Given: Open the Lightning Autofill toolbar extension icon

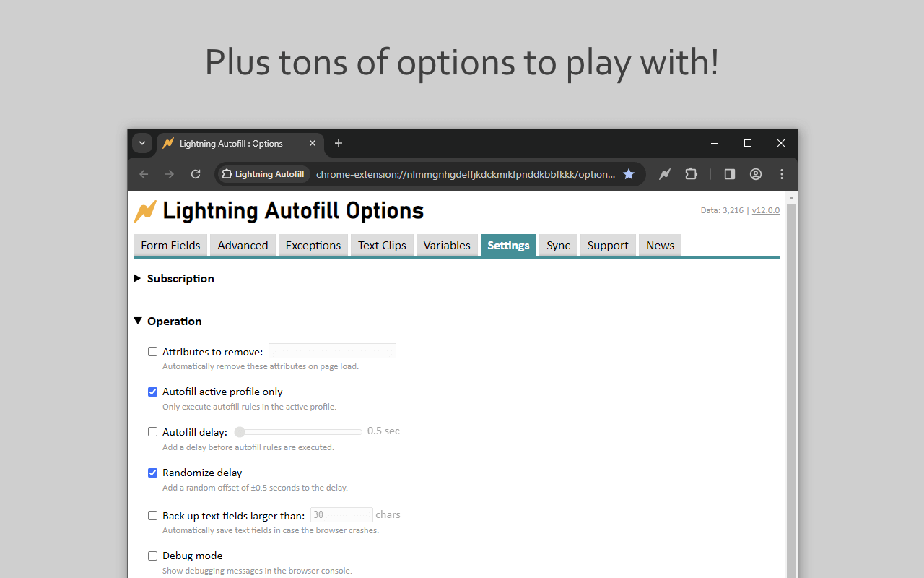Looking at the screenshot, I should tap(665, 174).
